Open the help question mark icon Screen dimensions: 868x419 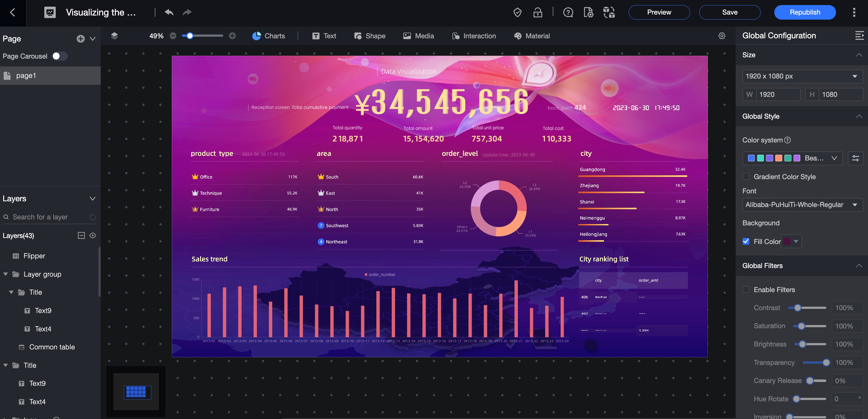point(568,12)
